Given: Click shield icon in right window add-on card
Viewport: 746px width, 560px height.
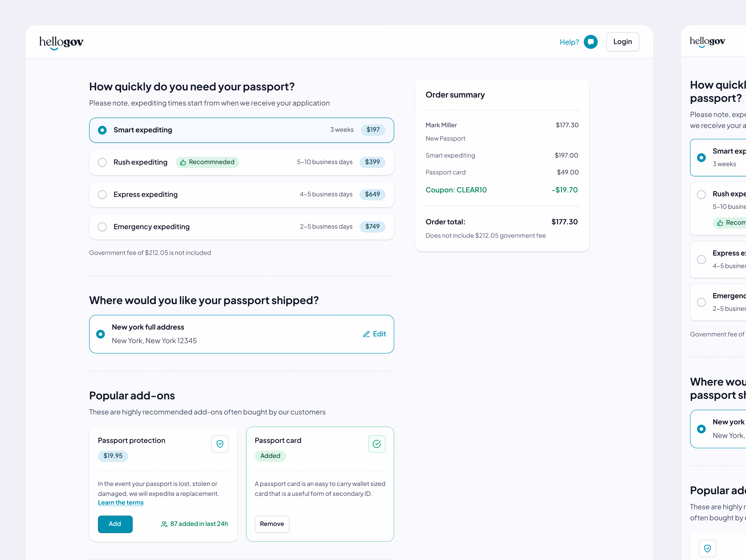Looking at the screenshot, I should pos(707,548).
